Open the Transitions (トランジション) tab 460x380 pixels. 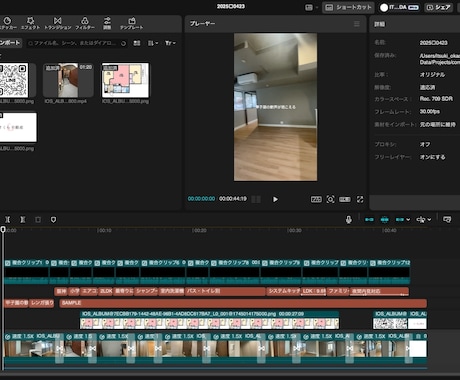click(58, 23)
